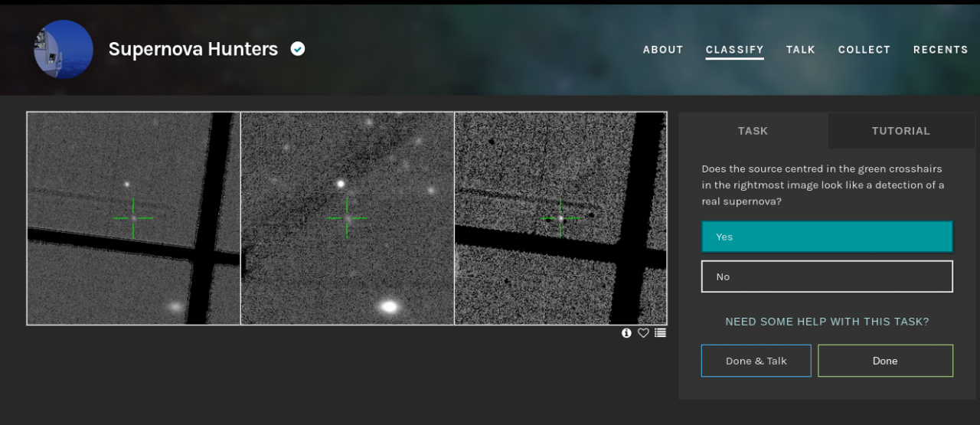Click the leftmost telescope image panel
The image size is (980, 425).
click(x=134, y=218)
